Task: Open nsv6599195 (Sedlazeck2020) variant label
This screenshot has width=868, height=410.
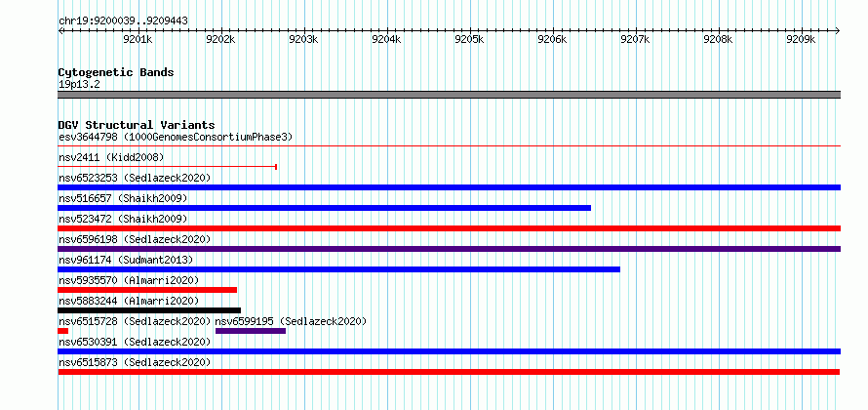Action: (292, 321)
